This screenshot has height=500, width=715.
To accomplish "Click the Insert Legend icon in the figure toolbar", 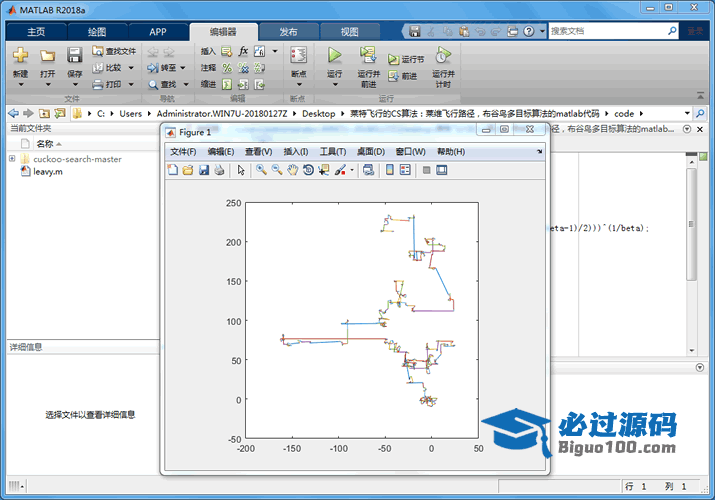I will [405, 170].
